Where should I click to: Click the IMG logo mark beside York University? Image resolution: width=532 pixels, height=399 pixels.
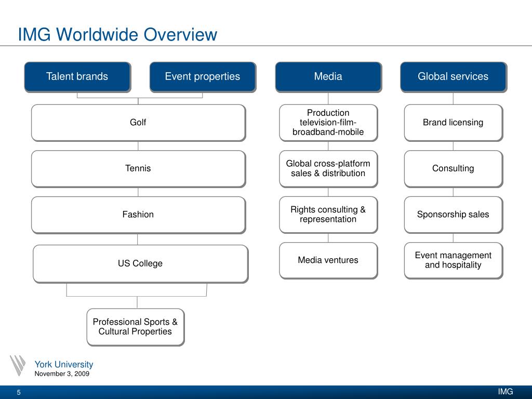click(18, 365)
